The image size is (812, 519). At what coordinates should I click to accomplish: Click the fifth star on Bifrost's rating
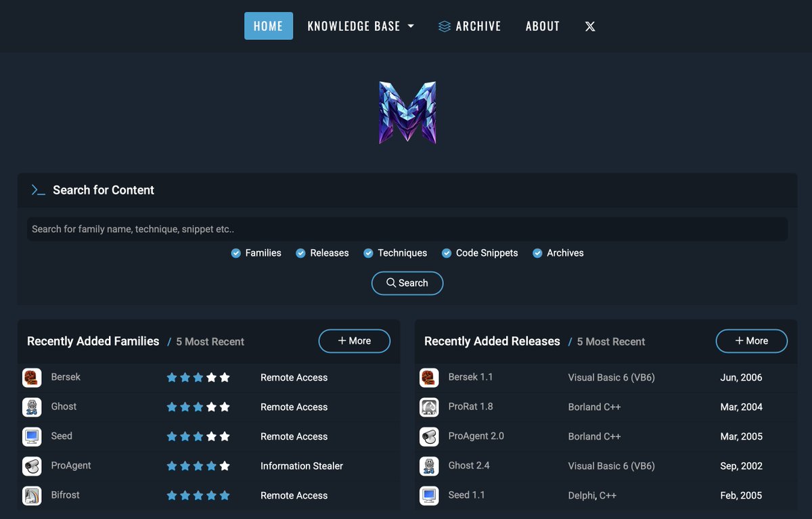point(225,495)
